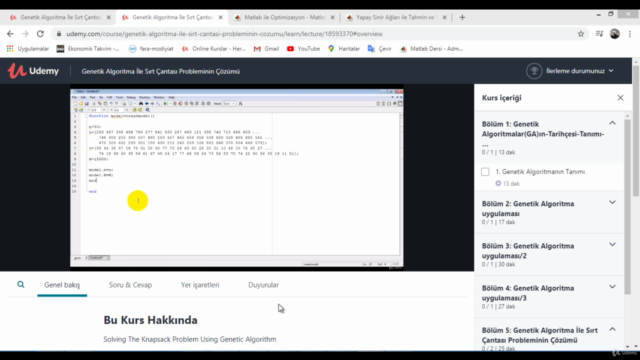
Task: Click the course video player
Action: click(237, 178)
